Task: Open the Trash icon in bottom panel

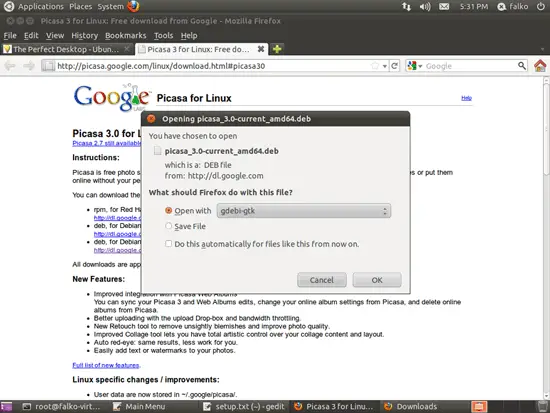Action: click(x=543, y=406)
